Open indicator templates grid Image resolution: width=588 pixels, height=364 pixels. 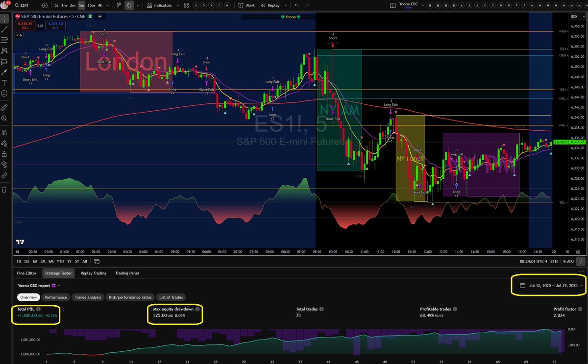[186, 5]
